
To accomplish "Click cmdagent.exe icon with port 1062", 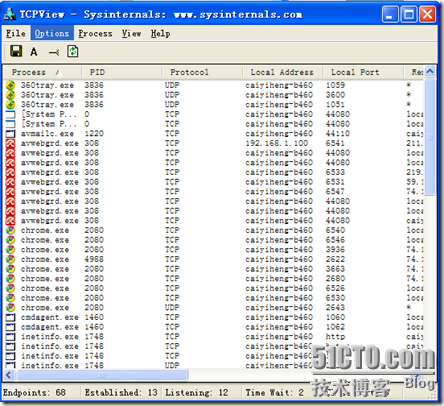I will point(11,327).
